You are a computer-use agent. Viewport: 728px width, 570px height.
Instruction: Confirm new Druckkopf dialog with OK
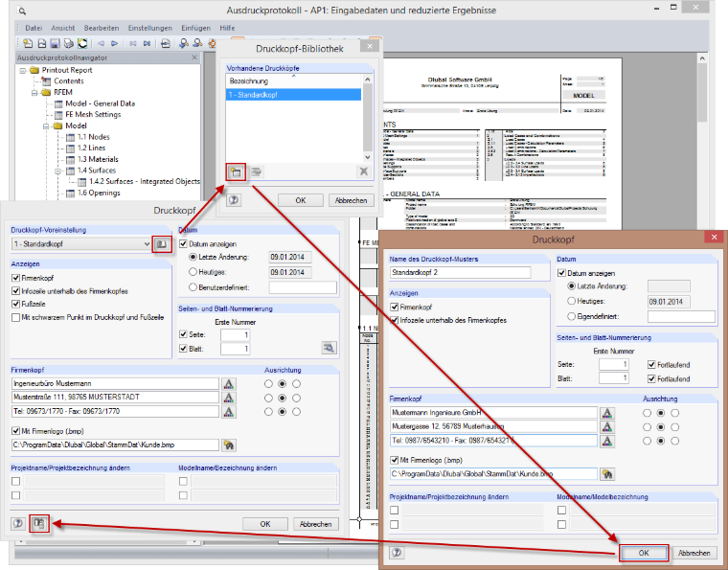pos(644,553)
